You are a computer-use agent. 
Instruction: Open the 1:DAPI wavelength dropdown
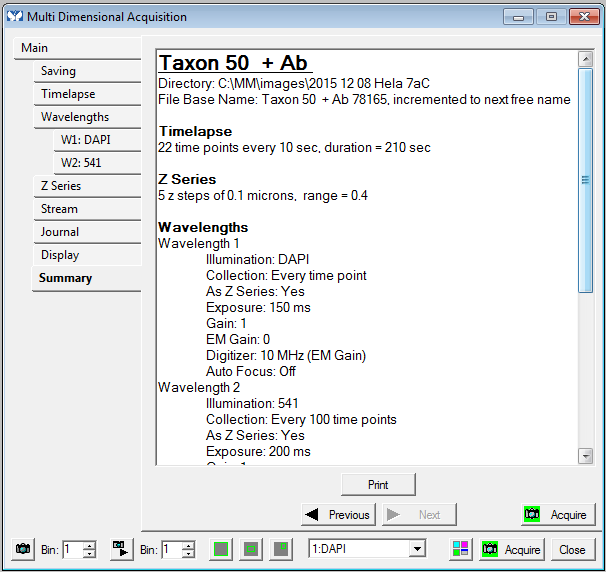417,549
